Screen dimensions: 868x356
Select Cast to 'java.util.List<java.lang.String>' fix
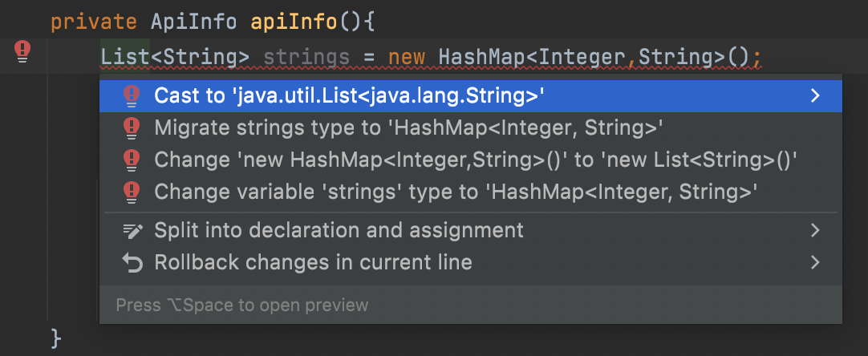pyautogui.click(x=471, y=96)
